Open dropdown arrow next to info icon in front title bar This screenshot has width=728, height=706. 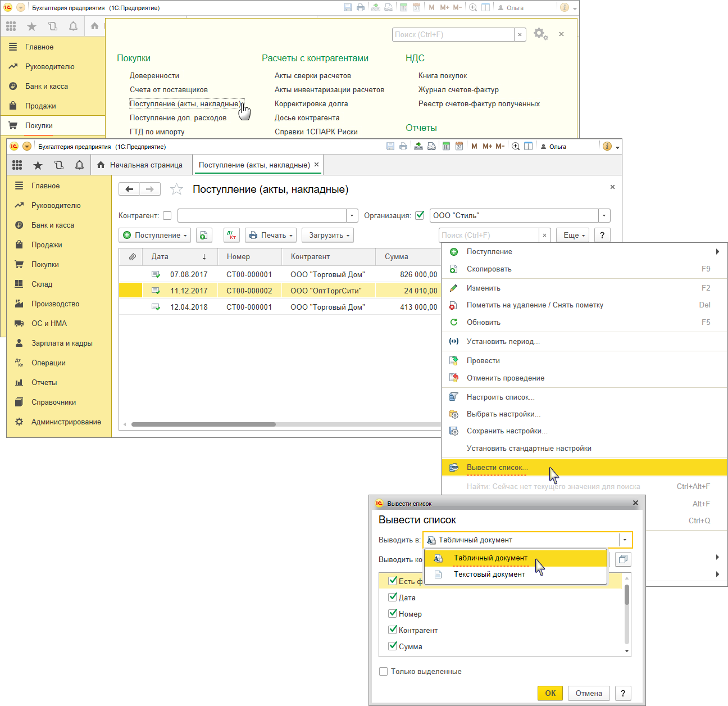coord(617,147)
